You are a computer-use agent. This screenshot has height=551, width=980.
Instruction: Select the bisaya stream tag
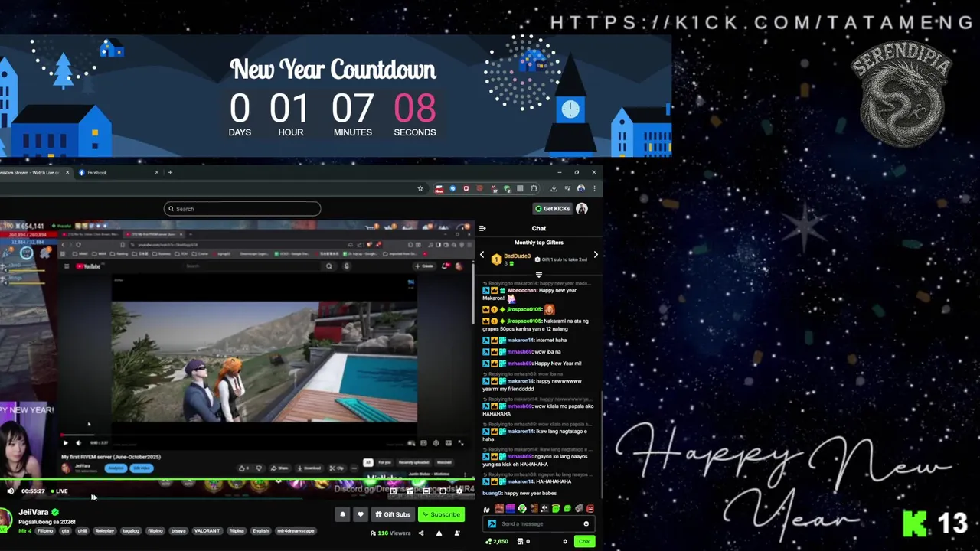178,531
